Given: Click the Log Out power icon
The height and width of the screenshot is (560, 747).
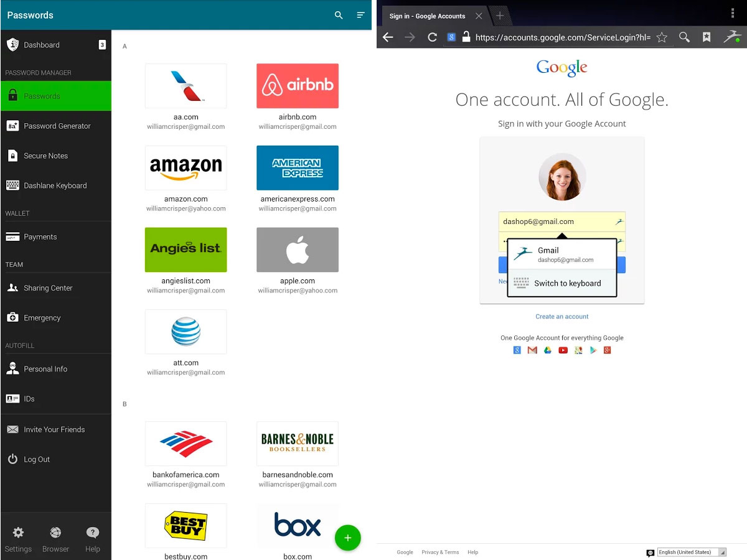Looking at the screenshot, I should coord(12,459).
